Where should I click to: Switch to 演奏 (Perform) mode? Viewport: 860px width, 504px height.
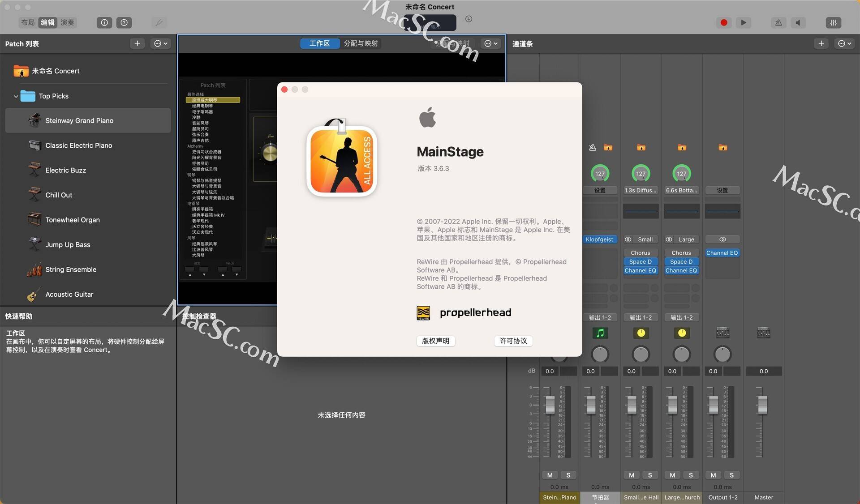click(x=67, y=22)
